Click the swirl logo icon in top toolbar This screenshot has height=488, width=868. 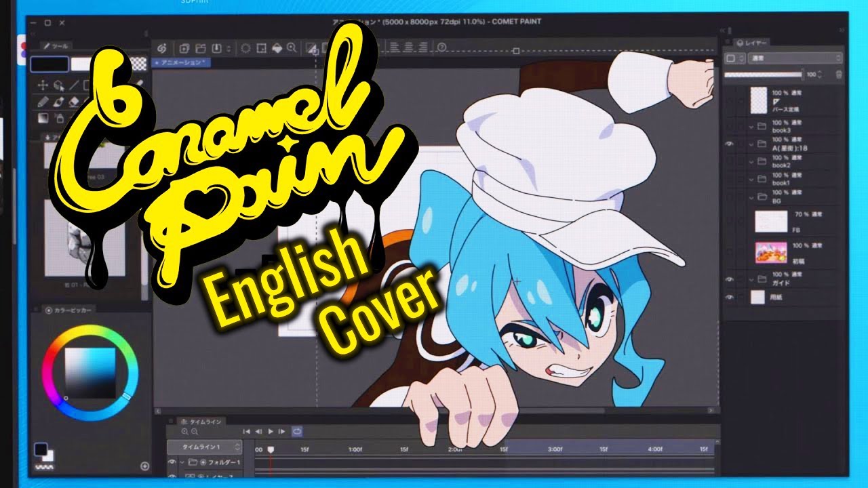point(162,48)
